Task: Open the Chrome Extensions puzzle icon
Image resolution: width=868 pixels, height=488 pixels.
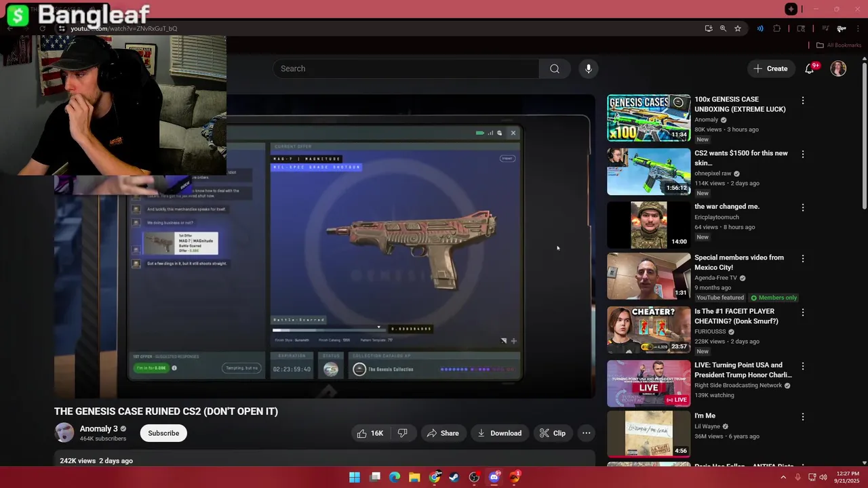Action: click(x=777, y=28)
